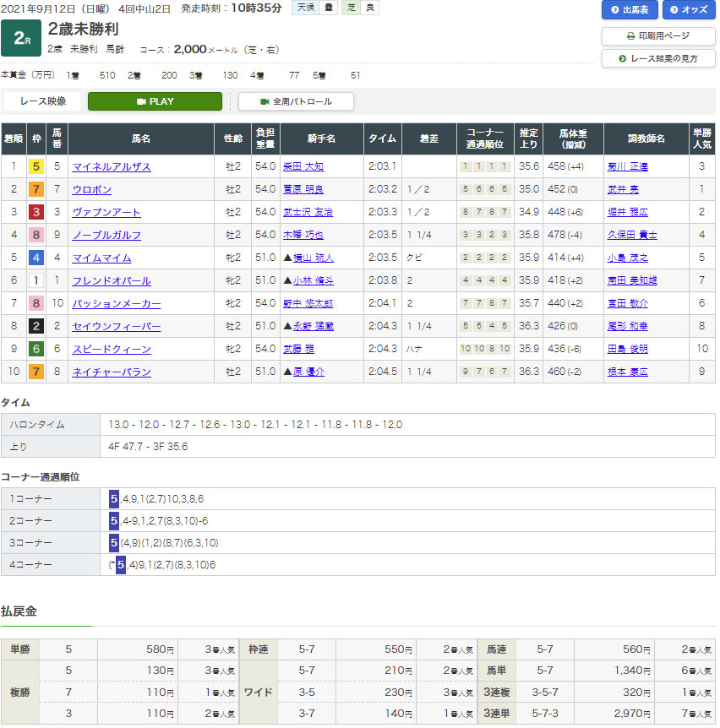This screenshot has height=728, width=720.
Task: Open the オッズ odds button
Action: click(689, 10)
